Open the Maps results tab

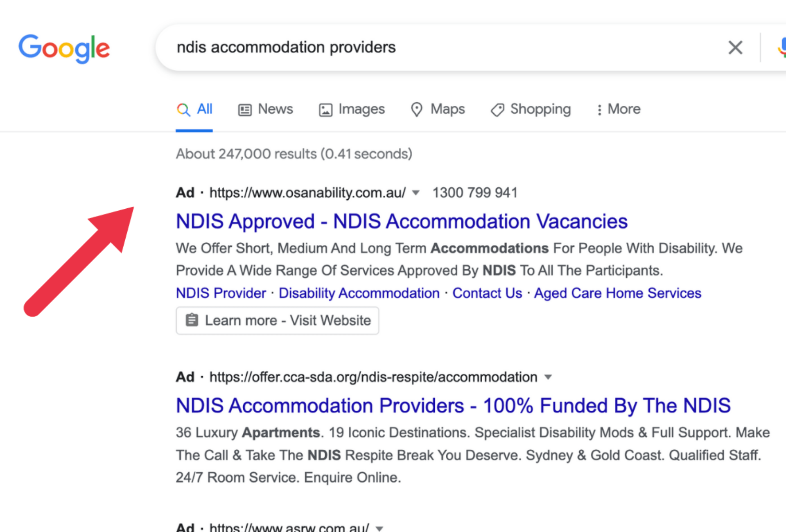[447, 109]
